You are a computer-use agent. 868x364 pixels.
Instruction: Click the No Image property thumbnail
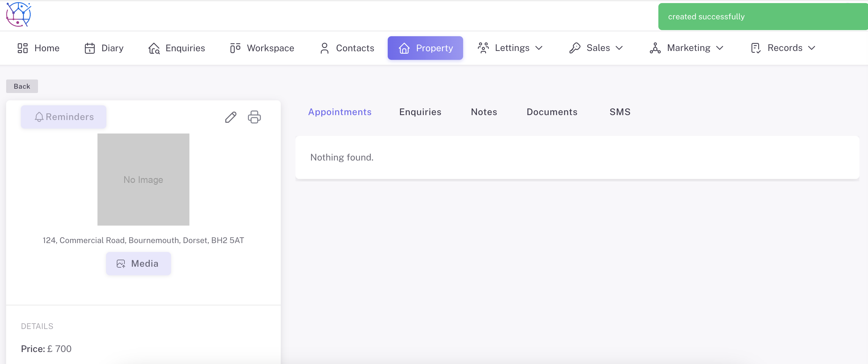[143, 180]
